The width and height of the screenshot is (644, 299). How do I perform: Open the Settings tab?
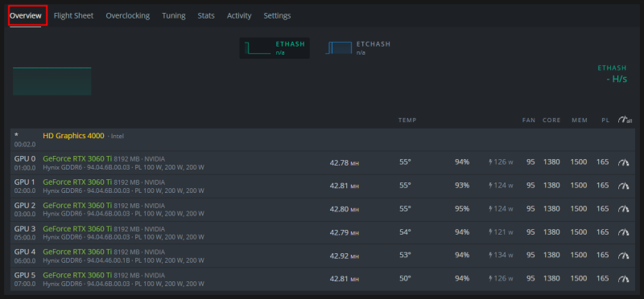[277, 15]
